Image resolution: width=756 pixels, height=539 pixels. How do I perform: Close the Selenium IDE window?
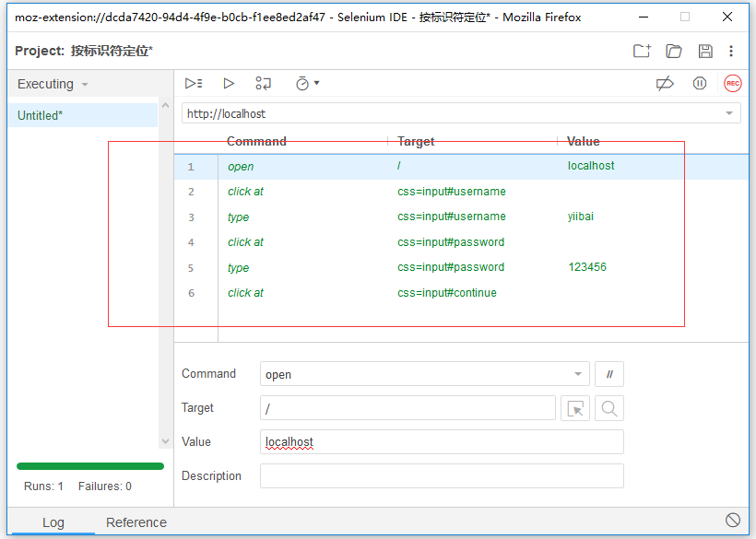coord(727,17)
